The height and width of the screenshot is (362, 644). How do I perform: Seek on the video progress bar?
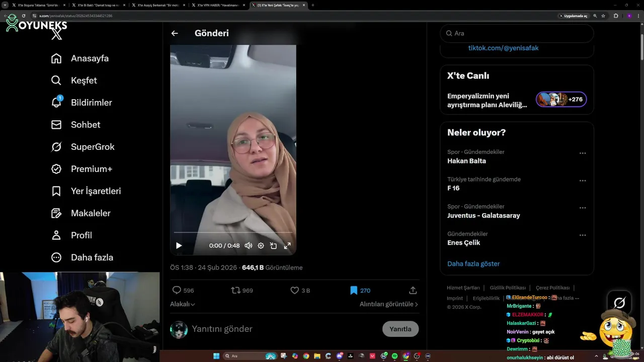coord(233,232)
